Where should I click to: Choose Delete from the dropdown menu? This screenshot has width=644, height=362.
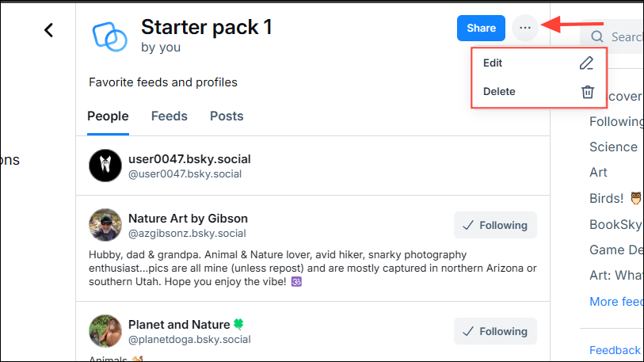[x=500, y=92]
